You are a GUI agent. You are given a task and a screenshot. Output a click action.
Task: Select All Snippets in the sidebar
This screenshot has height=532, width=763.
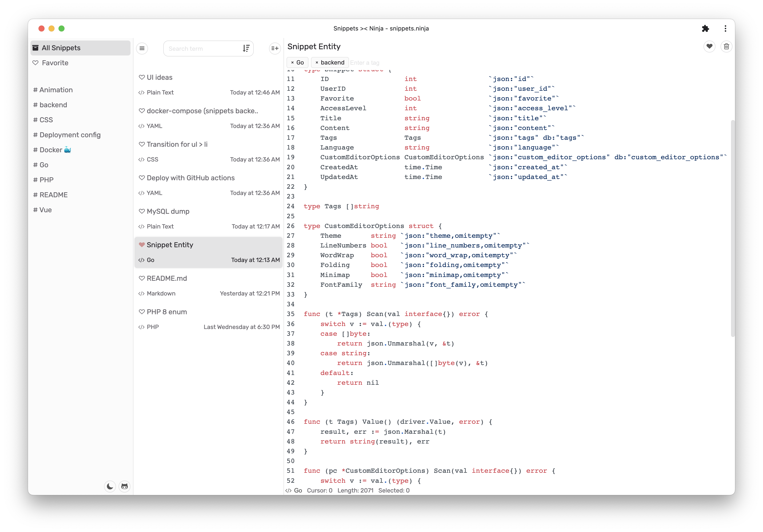(80, 48)
